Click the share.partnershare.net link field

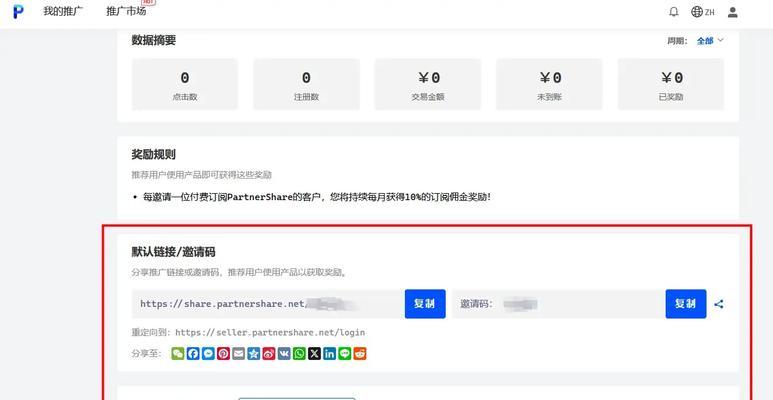268,304
